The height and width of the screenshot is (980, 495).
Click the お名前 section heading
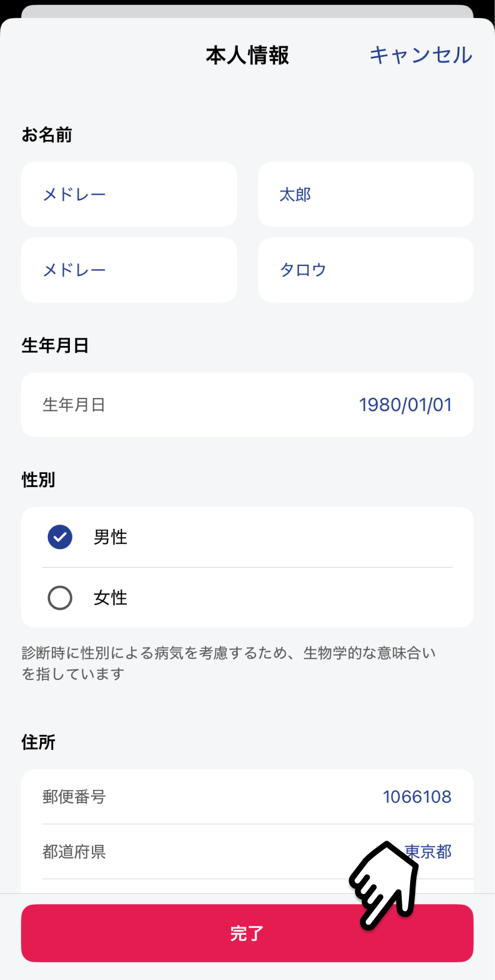[x=47, y=134]
